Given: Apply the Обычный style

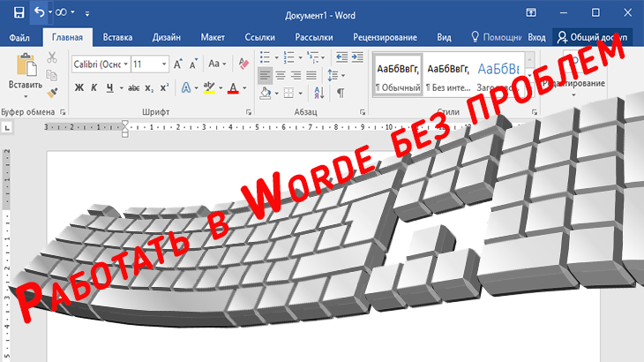Looking at the screenshot, I should pos(398,76).
